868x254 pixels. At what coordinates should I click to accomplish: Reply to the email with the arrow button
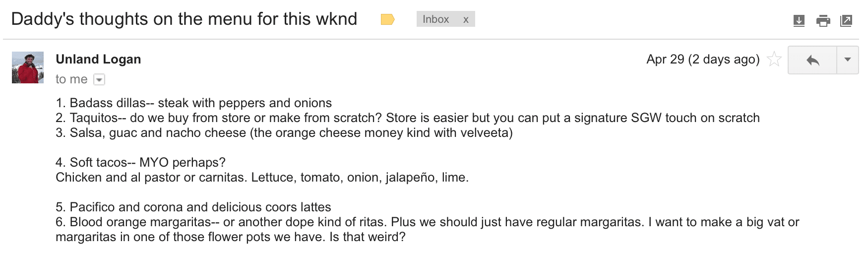point(812,60)
